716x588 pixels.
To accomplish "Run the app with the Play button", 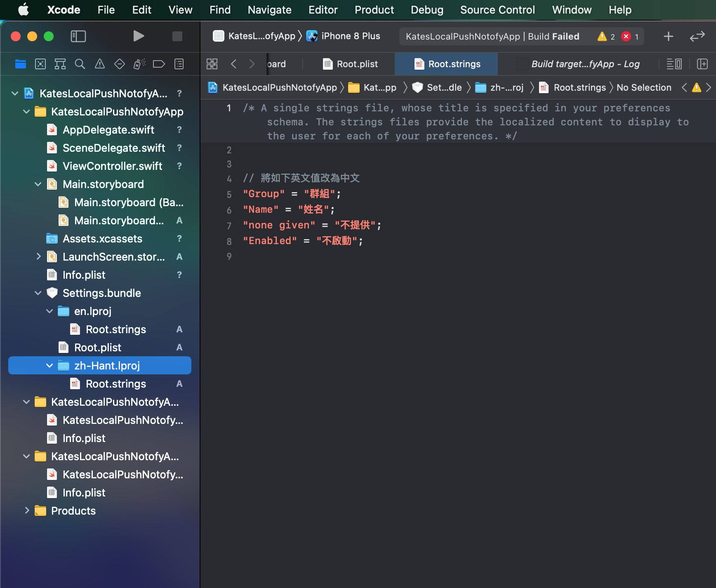I will [x=139, y=36].
